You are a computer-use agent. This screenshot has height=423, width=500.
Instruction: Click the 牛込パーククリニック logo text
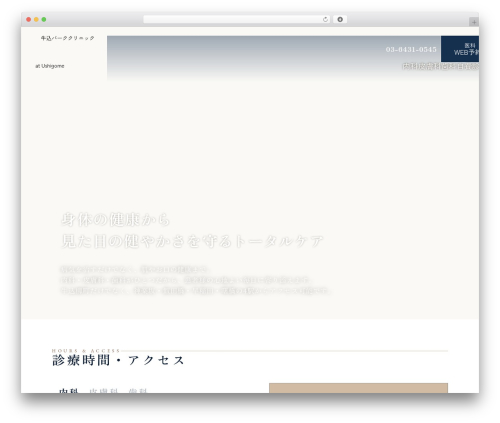[68, 38]
